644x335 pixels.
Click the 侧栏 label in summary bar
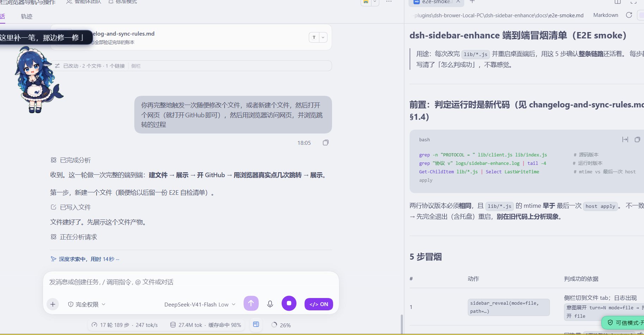(x=136, y=66)
